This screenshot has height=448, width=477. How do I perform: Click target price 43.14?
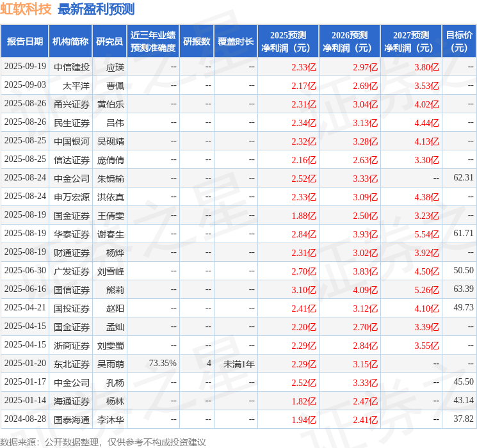(x=464, y=400)
